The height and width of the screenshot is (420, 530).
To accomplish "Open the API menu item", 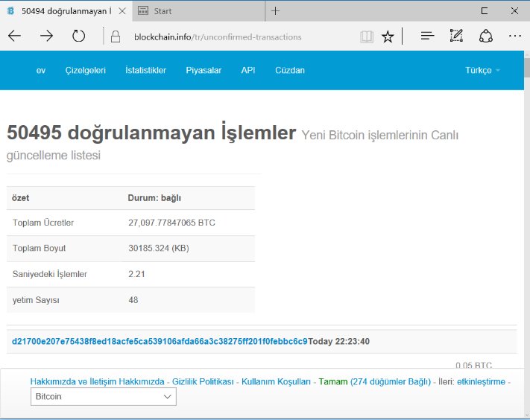I will 248,70.
